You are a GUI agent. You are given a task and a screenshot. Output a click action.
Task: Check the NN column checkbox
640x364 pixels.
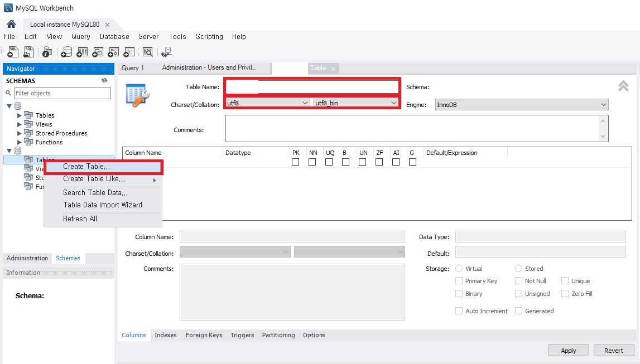click(312, 162)
